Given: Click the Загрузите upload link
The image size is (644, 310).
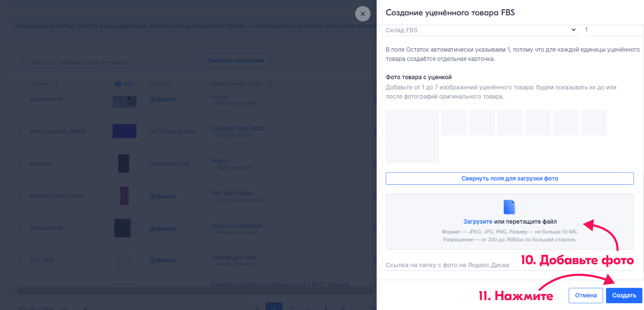Looking at the screenshot, I should click(477, 222).
